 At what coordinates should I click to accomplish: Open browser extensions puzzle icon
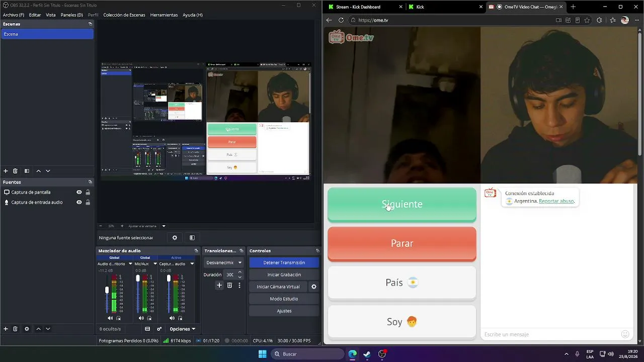(599, 20)
